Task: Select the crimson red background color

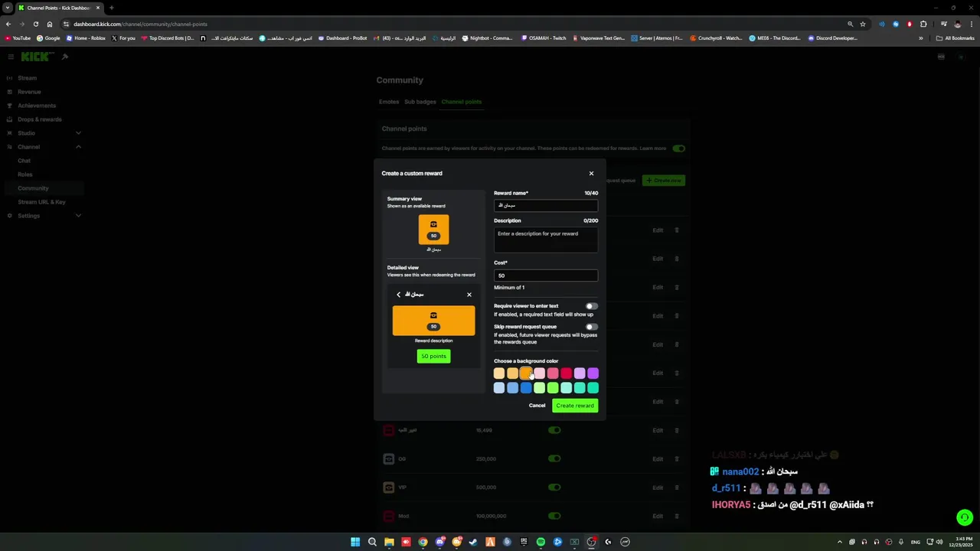Action: 566,373
